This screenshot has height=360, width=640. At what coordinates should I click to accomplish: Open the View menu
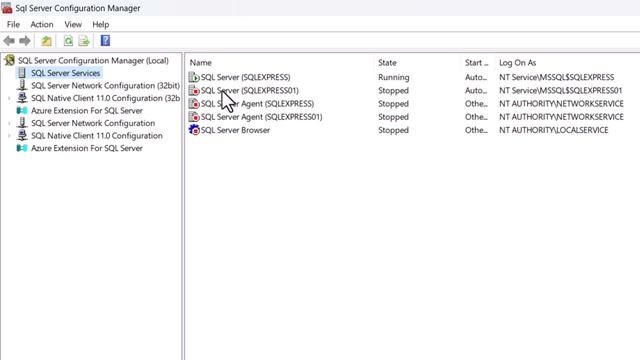[x=73, y=24]
